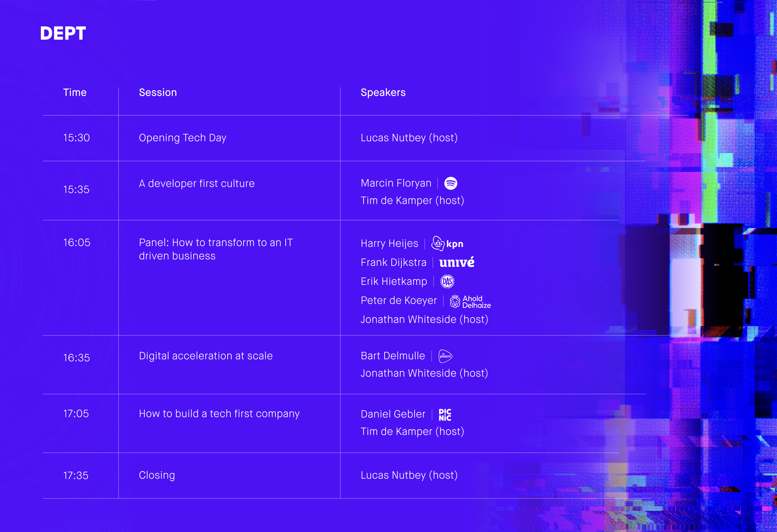Click the Picnic logo
Screen dimensions: 777x532
click(x=445, y=414)
